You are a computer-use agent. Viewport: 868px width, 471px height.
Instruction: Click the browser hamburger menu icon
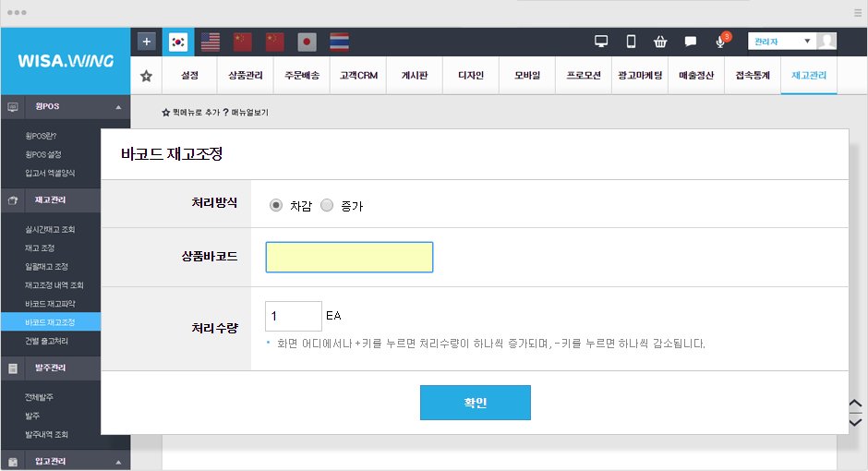click(858, 13)
